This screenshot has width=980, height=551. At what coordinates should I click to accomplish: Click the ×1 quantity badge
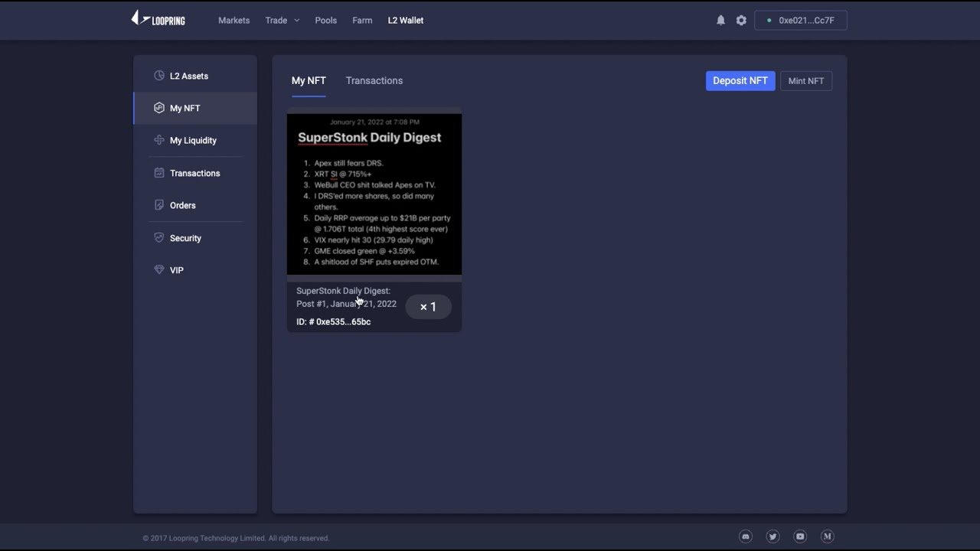click(428, 307)
